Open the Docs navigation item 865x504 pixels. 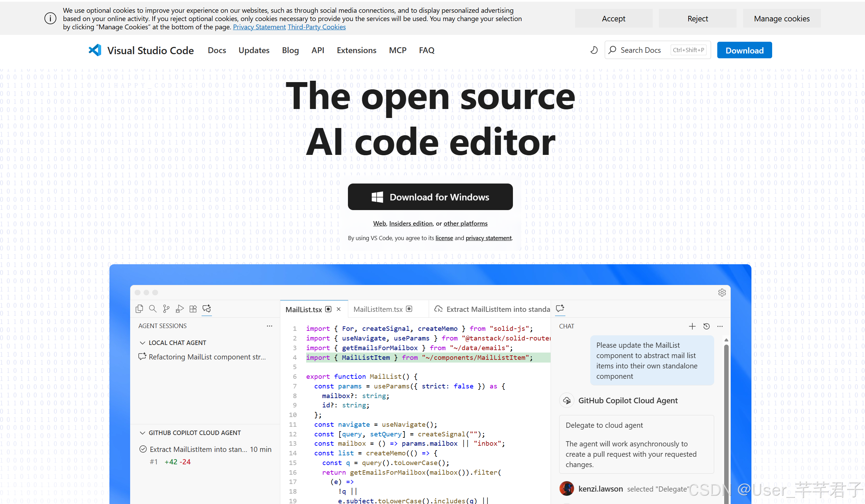pyautogui.click(x=217, y=50)
